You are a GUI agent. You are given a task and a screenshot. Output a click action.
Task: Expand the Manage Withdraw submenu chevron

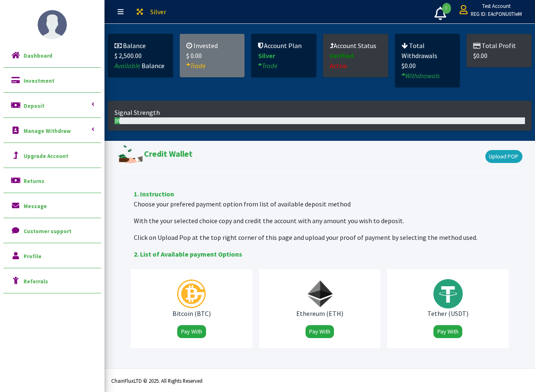(93, 129)
